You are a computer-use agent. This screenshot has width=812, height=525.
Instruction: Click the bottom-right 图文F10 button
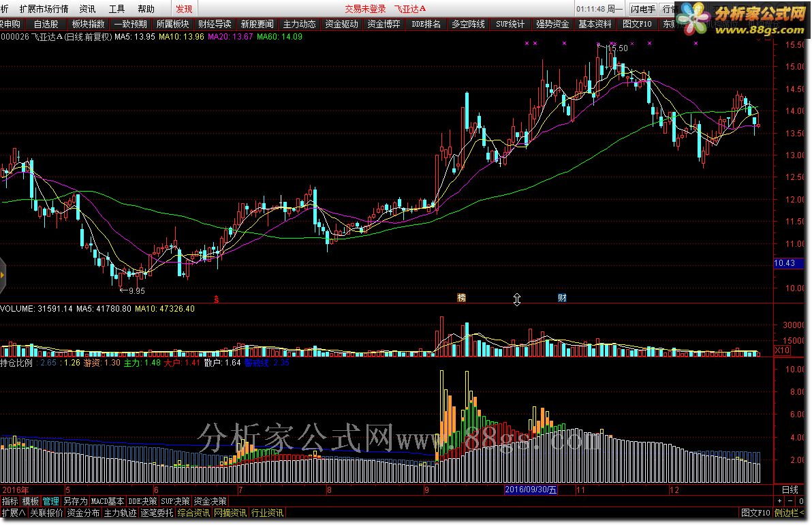pos(755,513)
